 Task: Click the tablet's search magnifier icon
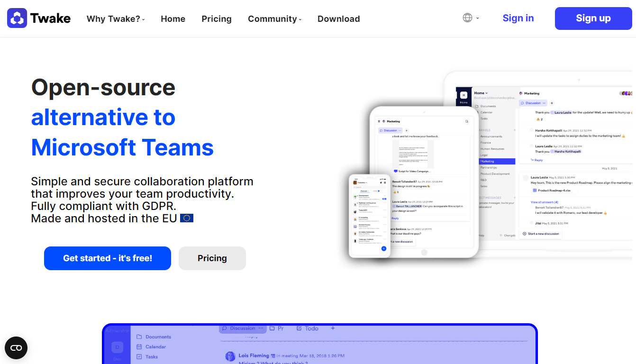click(467, 121)
